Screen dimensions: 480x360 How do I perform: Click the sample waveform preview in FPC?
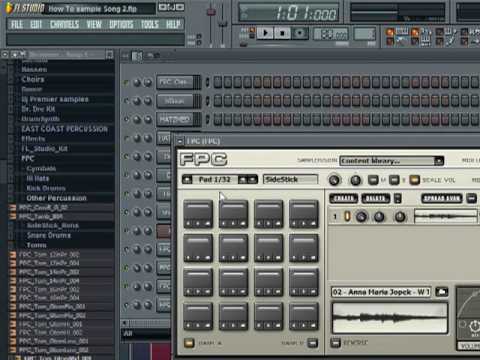point(390,318)
